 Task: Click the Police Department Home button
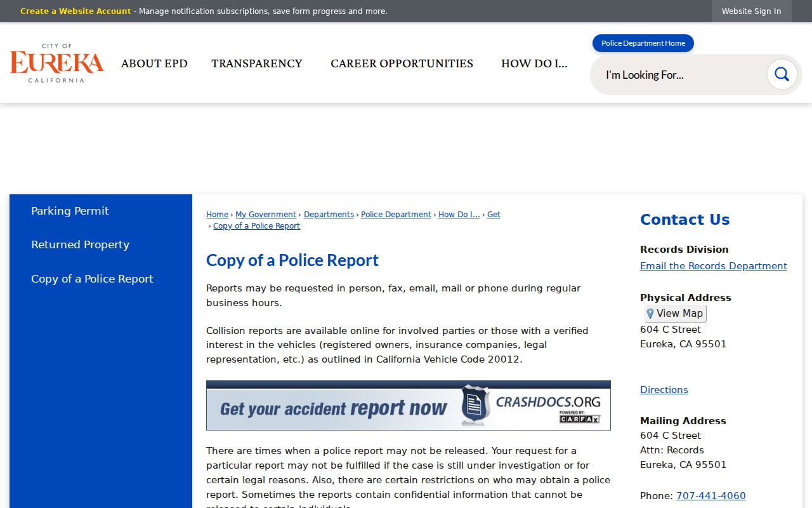[643, 43]
